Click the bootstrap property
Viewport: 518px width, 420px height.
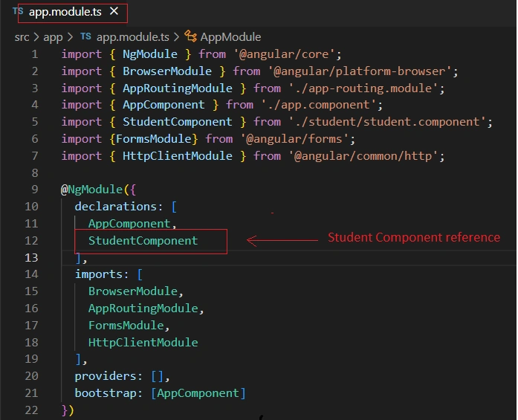click(105, 393)
